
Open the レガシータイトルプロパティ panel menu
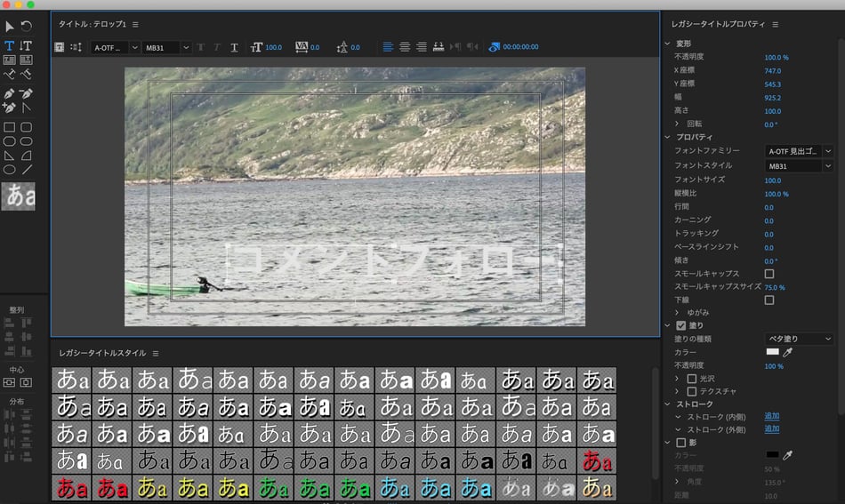point(776,25)
